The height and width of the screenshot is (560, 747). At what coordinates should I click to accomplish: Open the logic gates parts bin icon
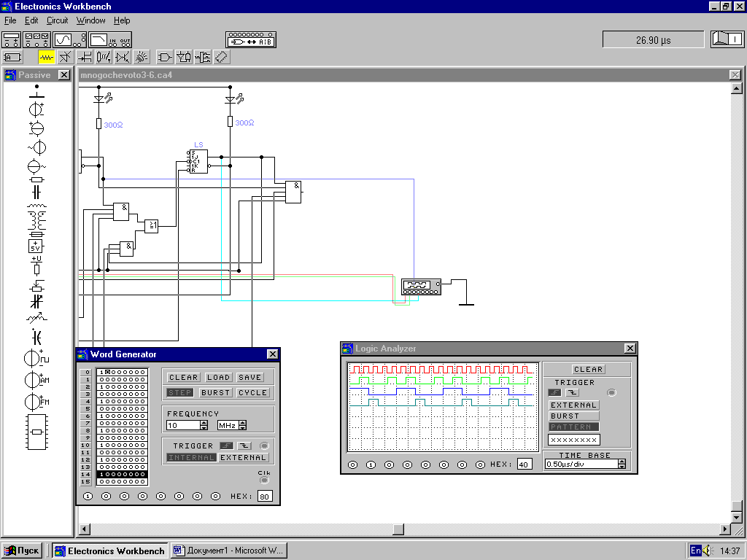coord(165,58)
